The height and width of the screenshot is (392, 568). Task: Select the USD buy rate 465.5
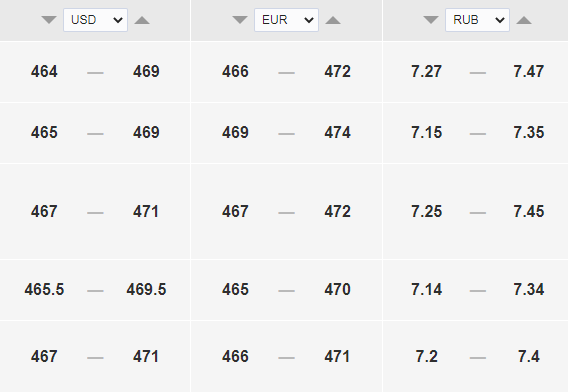[x=44, y=289]
